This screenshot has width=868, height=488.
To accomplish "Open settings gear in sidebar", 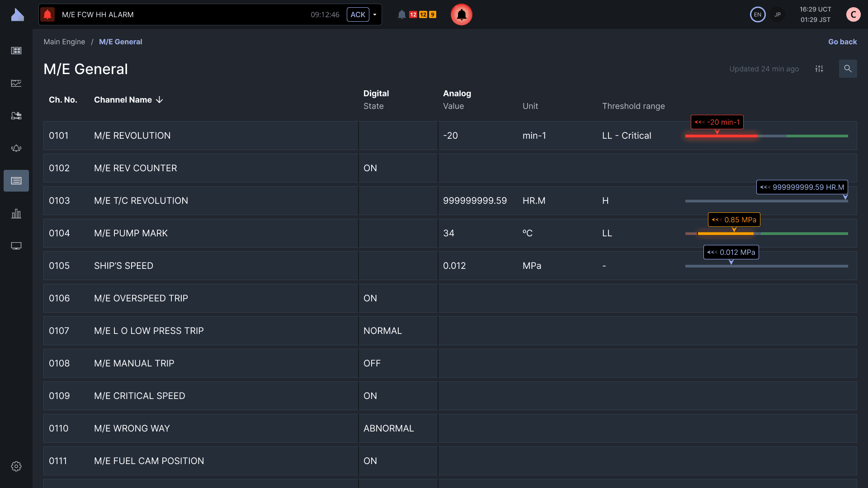I will click(16, 466).
